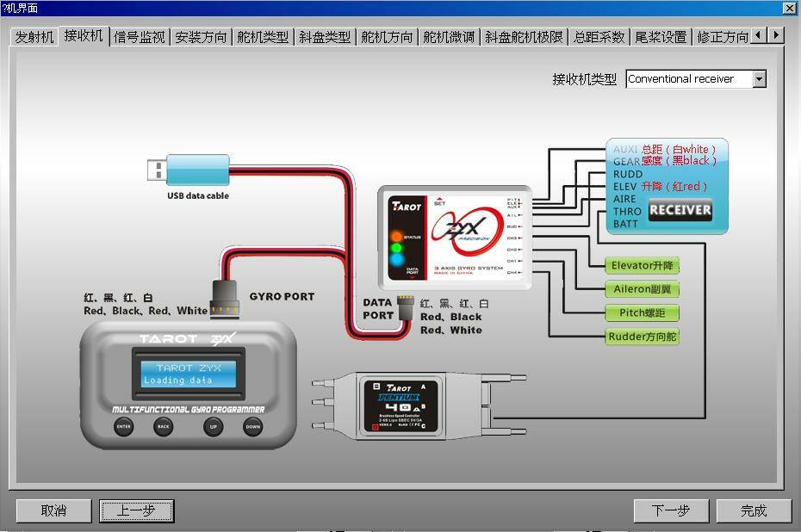Click the ELEV 升降 receiver channel
801x532 pixels.
[660, 186]
